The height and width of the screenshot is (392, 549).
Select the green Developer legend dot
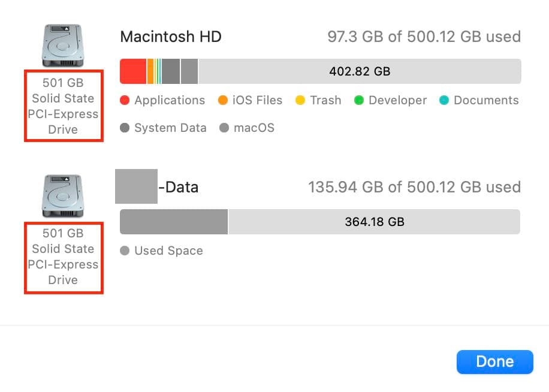pos(360,101)
